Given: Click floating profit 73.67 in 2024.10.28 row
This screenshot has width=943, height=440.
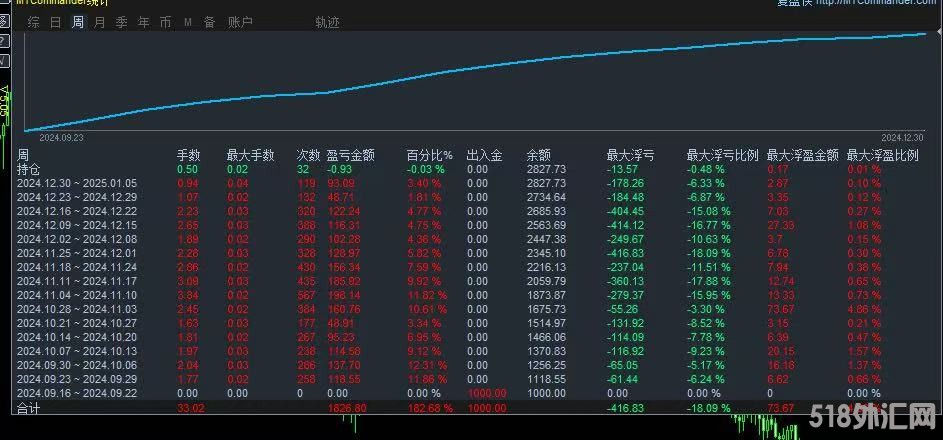Looking at the screenshot, I should [x=781, y=310].
